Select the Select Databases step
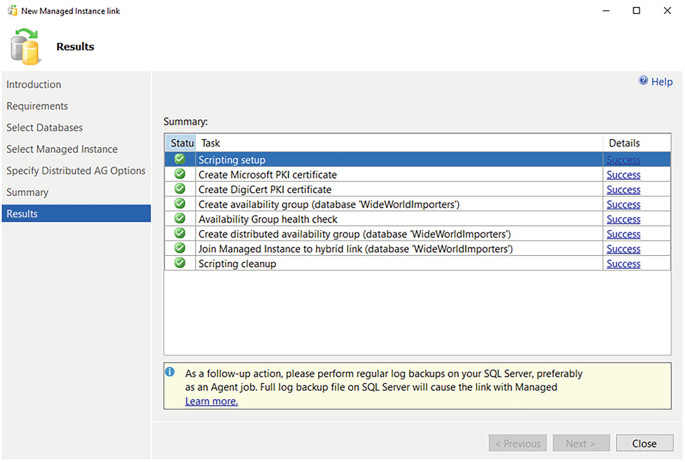The width and height of the screenshot is (685, 462). 45,128
